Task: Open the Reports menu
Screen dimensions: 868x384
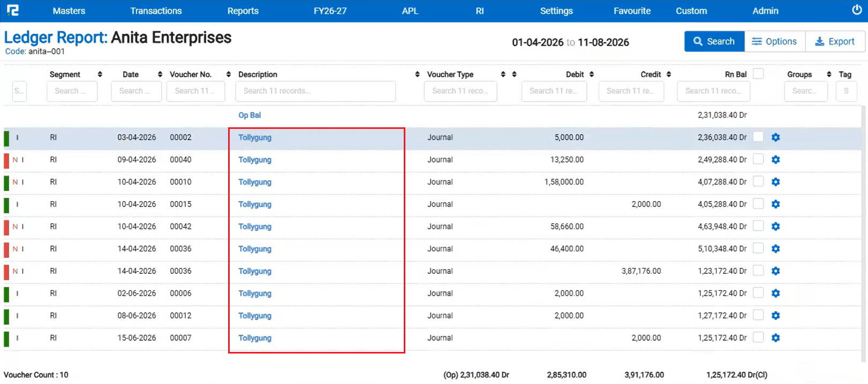Action: [243, 11]
